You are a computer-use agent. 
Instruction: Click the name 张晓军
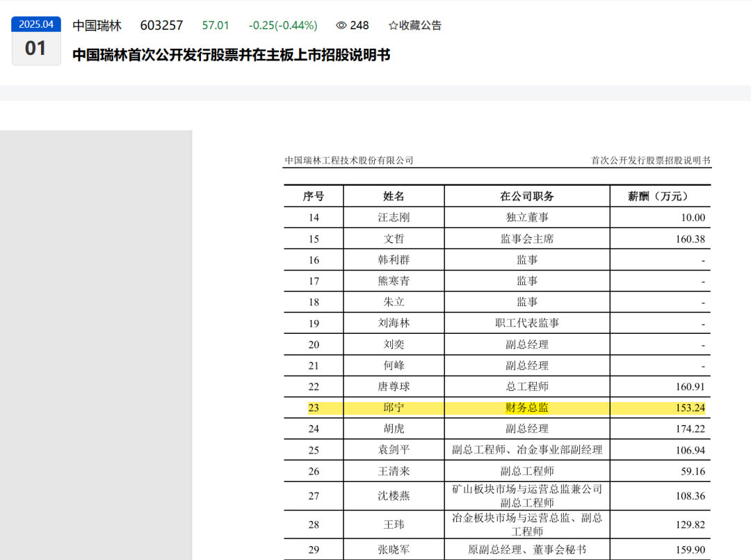point(394,550)
